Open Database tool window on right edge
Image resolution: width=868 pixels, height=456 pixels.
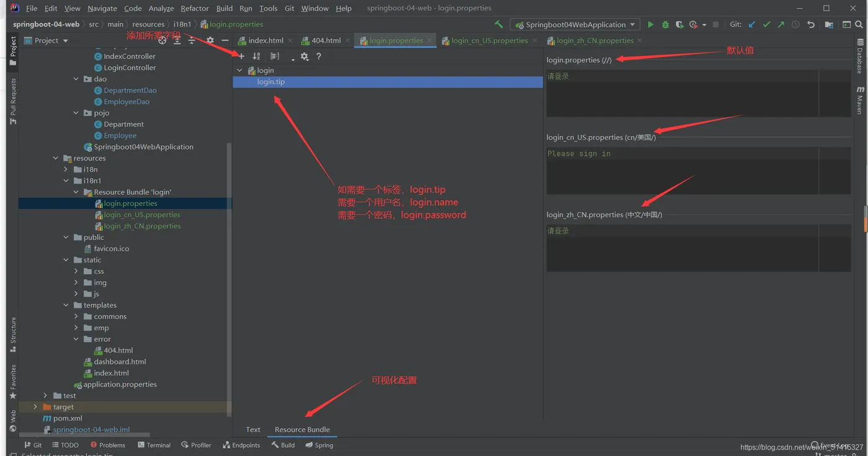click(x=860, y=56)
